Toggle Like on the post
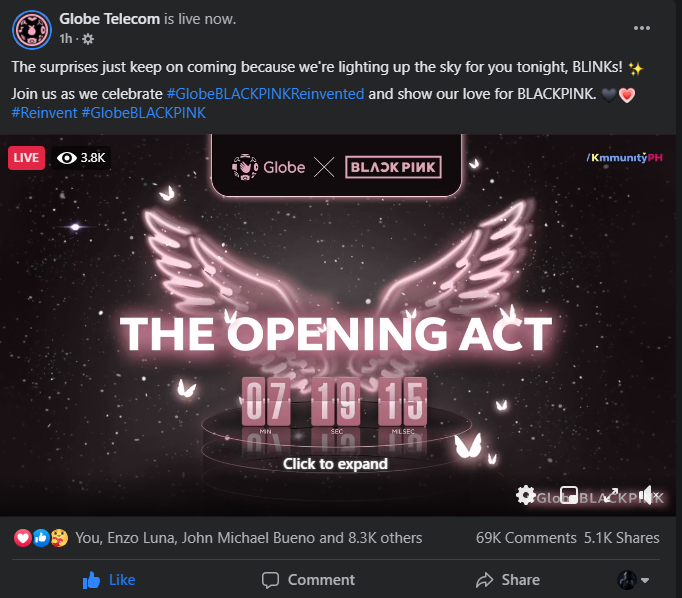Viewport: 682px width, 598px height. pyautogui.click(x=109, y=580)
